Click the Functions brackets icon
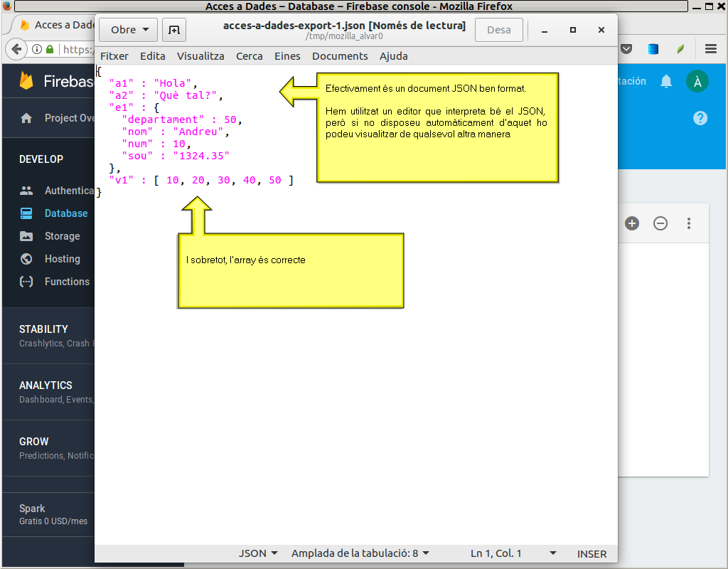728x569 pixels. [26, 282]
